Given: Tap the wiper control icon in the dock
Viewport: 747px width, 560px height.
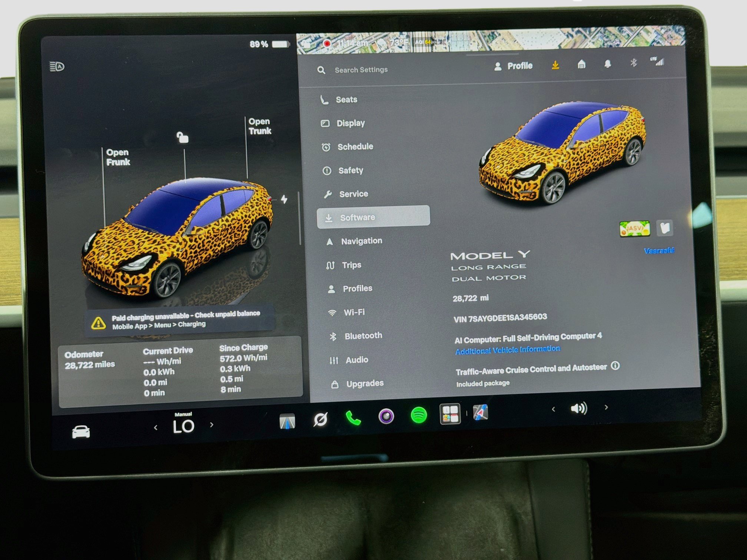Looking at the screenshot, I should pyautogui.click(x=321, y=419).
